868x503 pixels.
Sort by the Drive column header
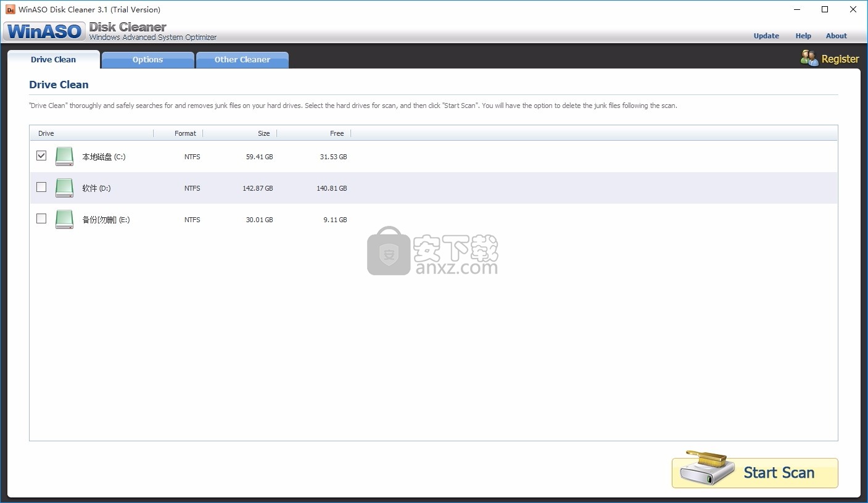92,133
